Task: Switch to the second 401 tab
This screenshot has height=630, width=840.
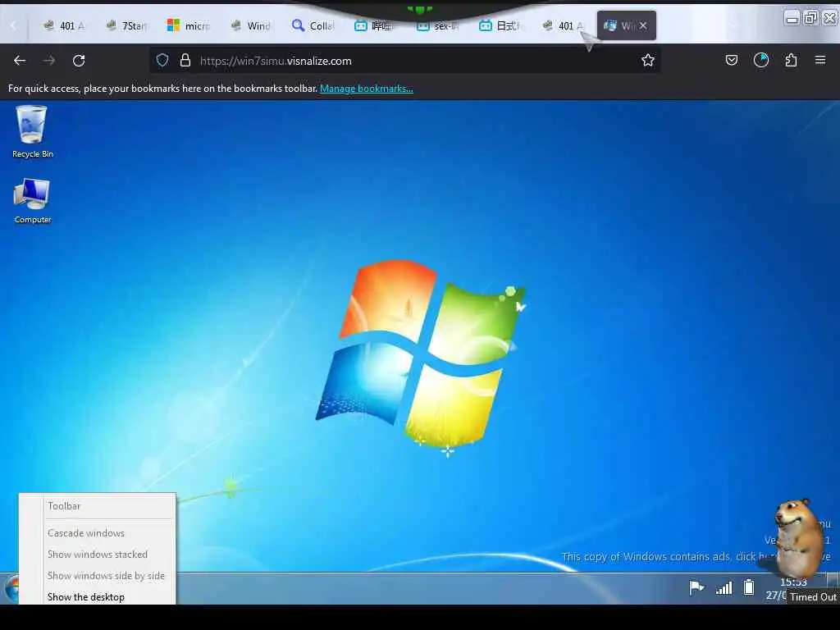Action: [563, 25]
